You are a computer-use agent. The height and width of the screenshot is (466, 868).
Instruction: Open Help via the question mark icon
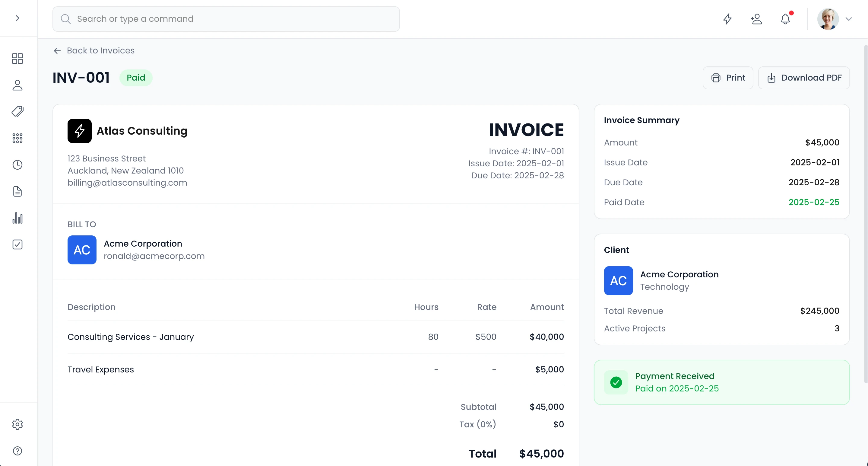(x=17, y=451)
